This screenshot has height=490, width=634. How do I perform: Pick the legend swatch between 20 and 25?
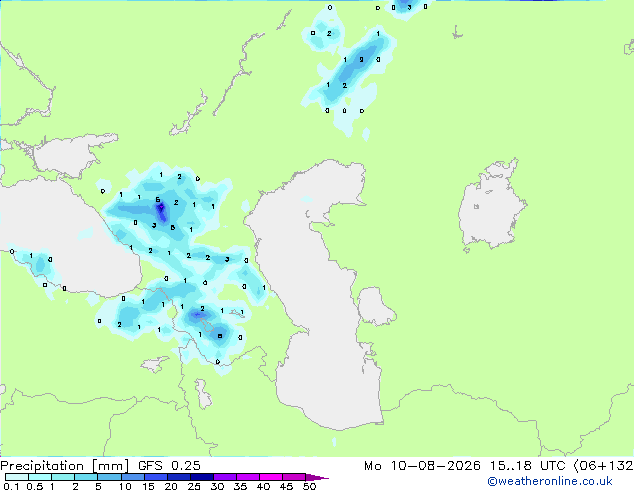178,477
